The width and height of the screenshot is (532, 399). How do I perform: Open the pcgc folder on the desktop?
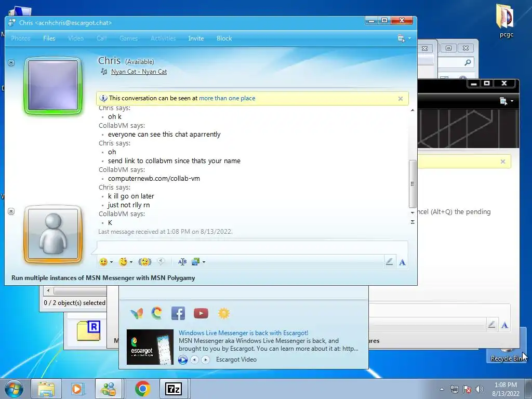pyautogui.click(x=506, y=20)
